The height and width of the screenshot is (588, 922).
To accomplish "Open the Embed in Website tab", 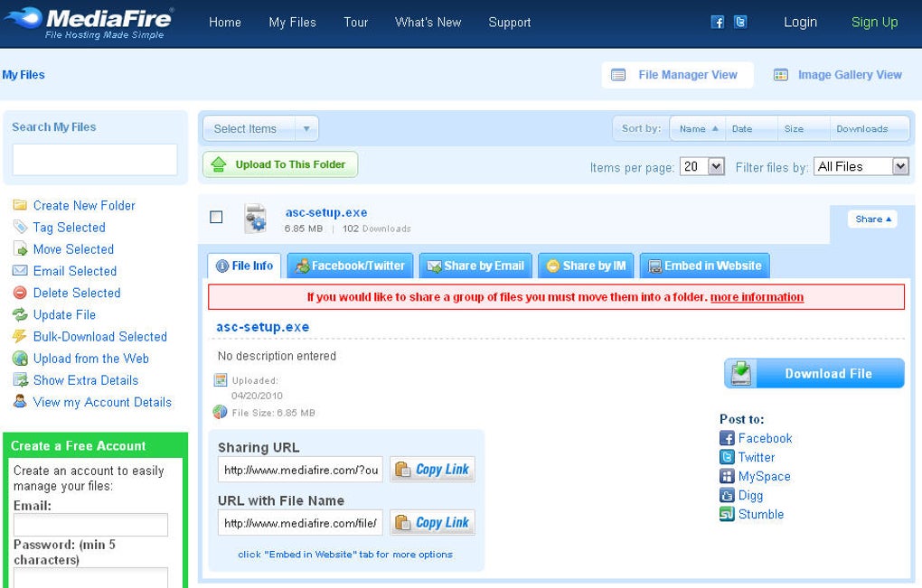I will click(x=704, y=266).
